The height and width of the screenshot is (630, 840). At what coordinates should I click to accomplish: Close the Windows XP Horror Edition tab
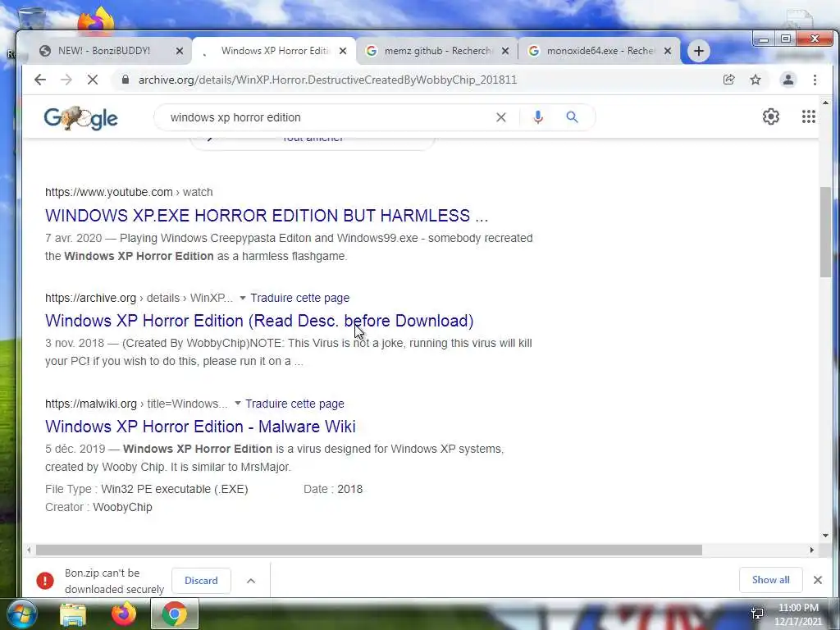coord(343,51)
